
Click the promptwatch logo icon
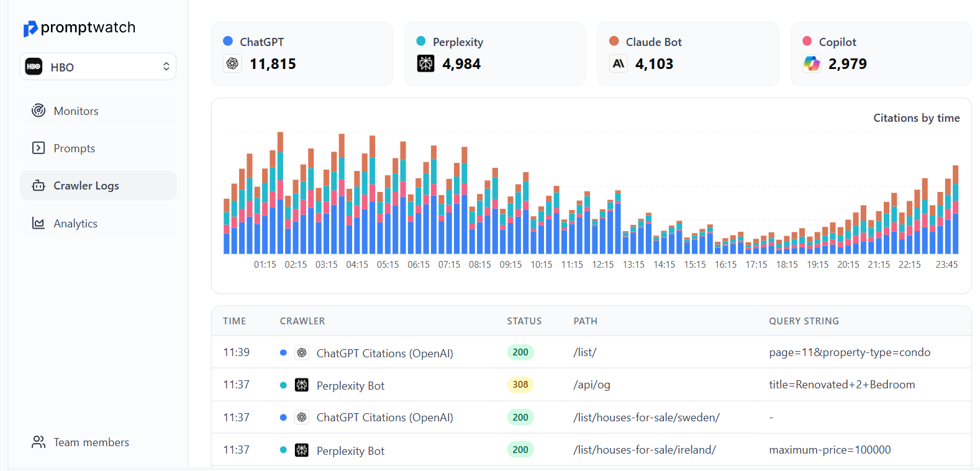[x=30, y=29]
